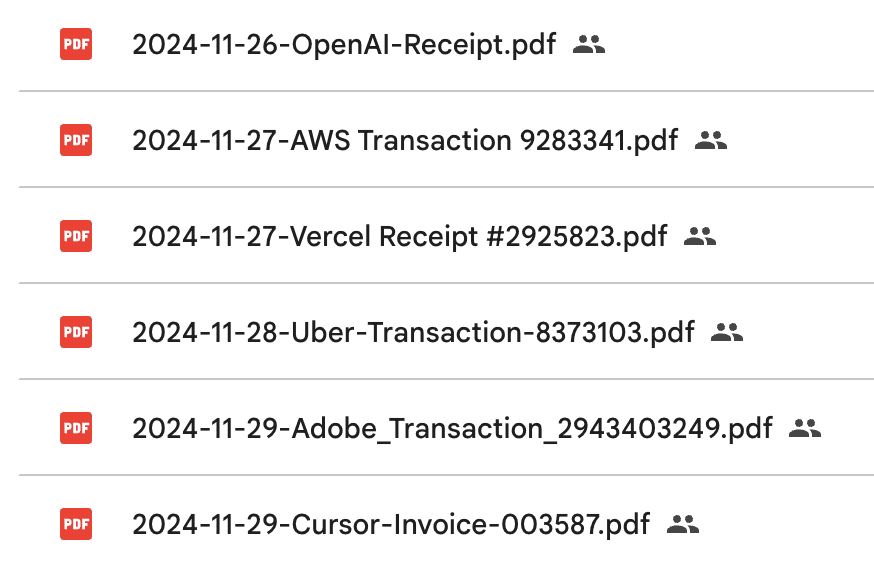Click empty space in the Cursor invoice row
The image size is (874, 568).
[790, 524]
